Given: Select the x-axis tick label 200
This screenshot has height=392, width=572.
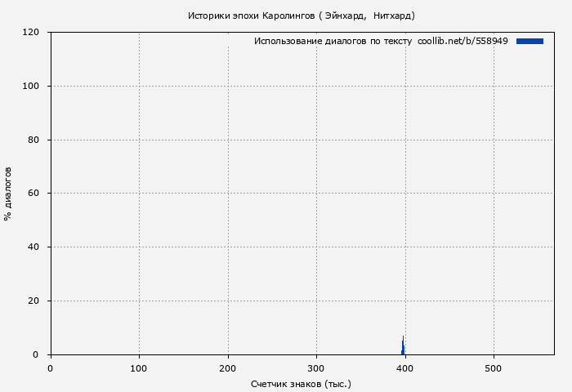Looking at the screenshot, I should (x=228, y=368).
